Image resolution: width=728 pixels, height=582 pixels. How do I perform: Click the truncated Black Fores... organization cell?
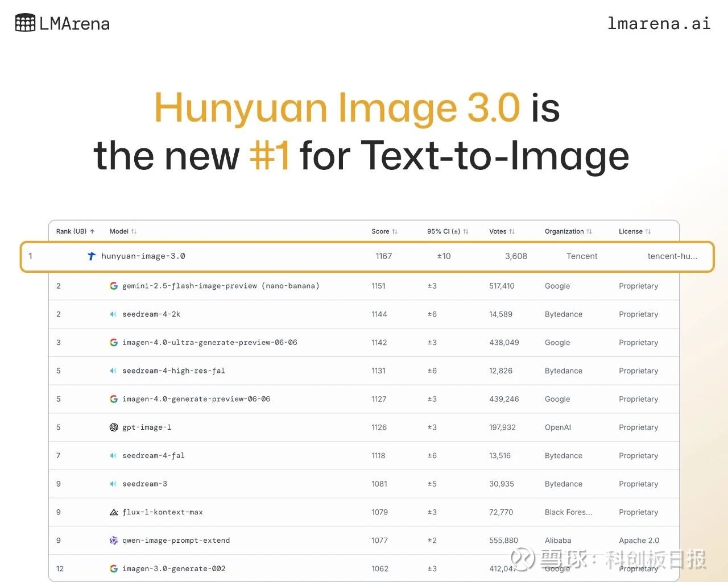click(x=568, y=512)
